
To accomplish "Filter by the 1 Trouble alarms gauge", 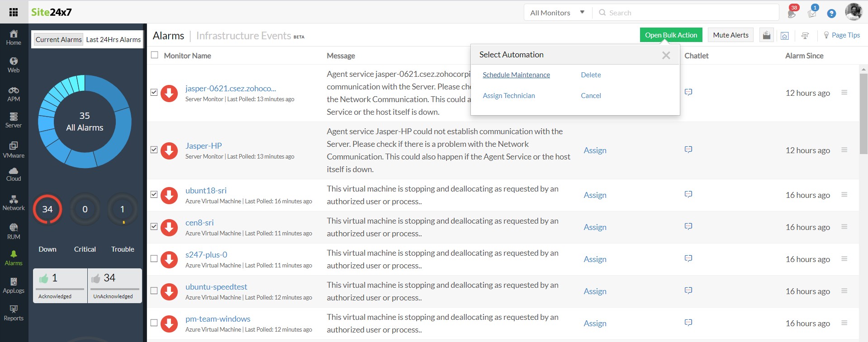I will [122, 209].
